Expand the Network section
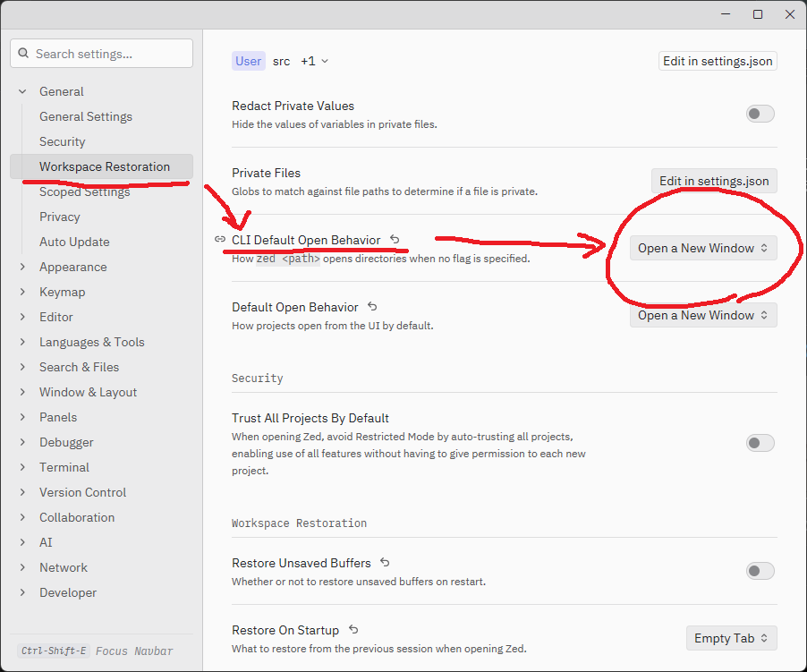This screenshot has height=672, width=807. click(22, 567)
